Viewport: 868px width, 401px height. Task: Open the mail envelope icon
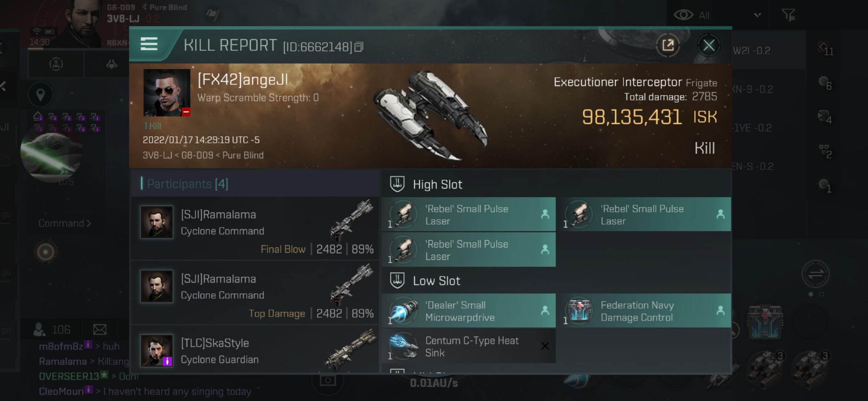(99, 329)
